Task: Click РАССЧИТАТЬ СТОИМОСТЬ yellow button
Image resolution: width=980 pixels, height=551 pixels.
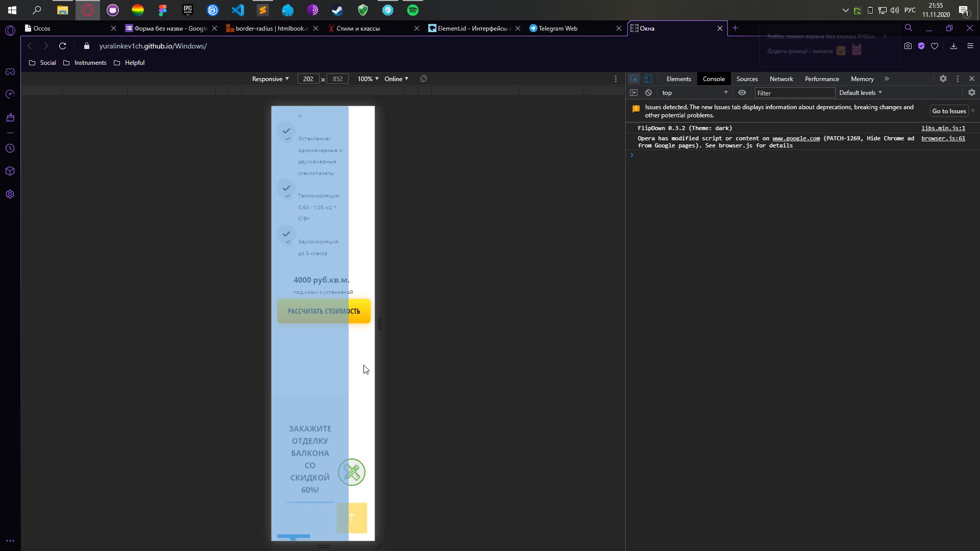Action: [324, 311]
